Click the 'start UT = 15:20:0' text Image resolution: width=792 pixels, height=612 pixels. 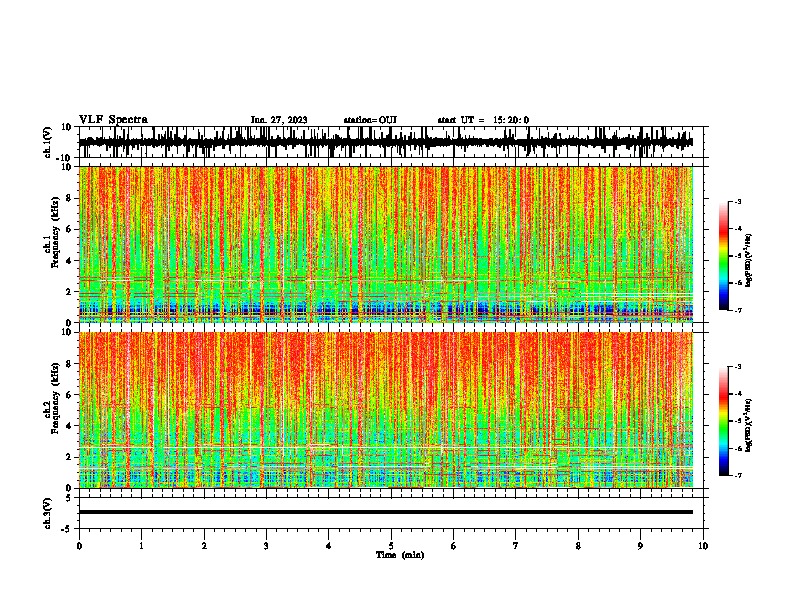point(483,120)
